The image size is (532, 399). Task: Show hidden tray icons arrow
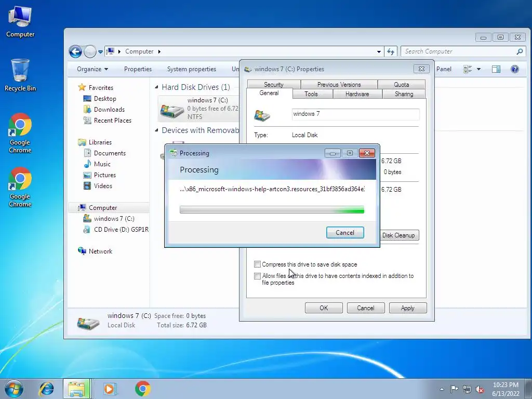pyautogui.click(x=442, y=389)
